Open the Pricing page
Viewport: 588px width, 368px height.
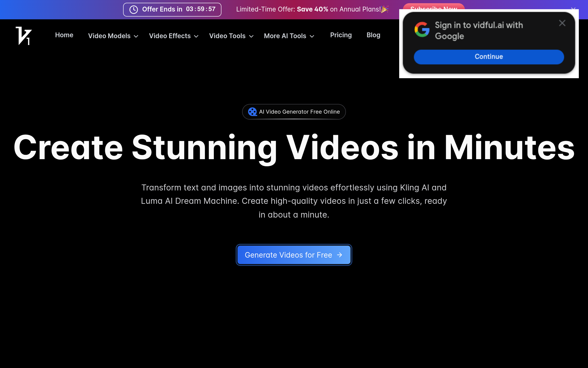(341, 35)
